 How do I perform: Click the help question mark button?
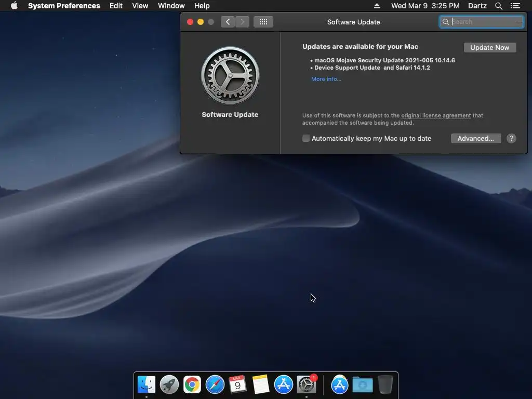[511, 138]
